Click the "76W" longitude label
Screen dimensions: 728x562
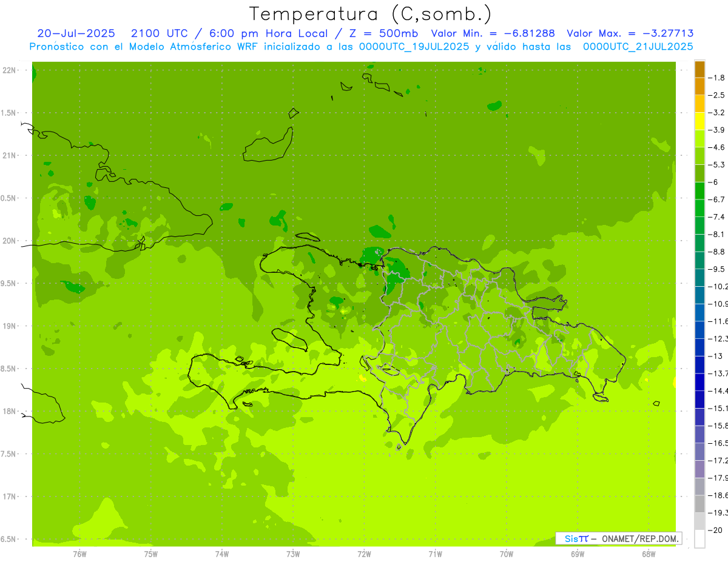(x=79, y=554)
